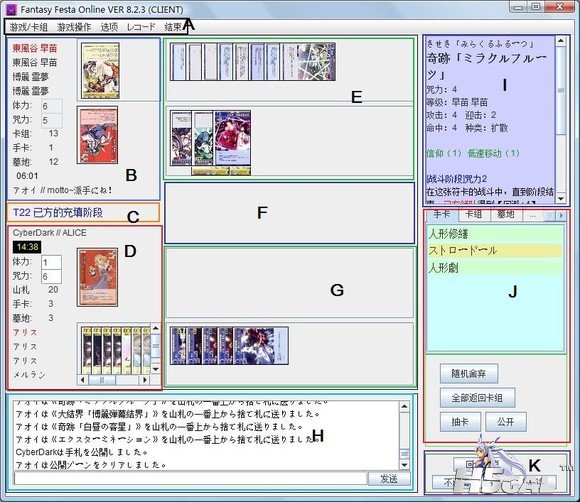This screenshot has width=580, height=502.
Task: Switch to the 墓地 tab
Action: (506, 215)
